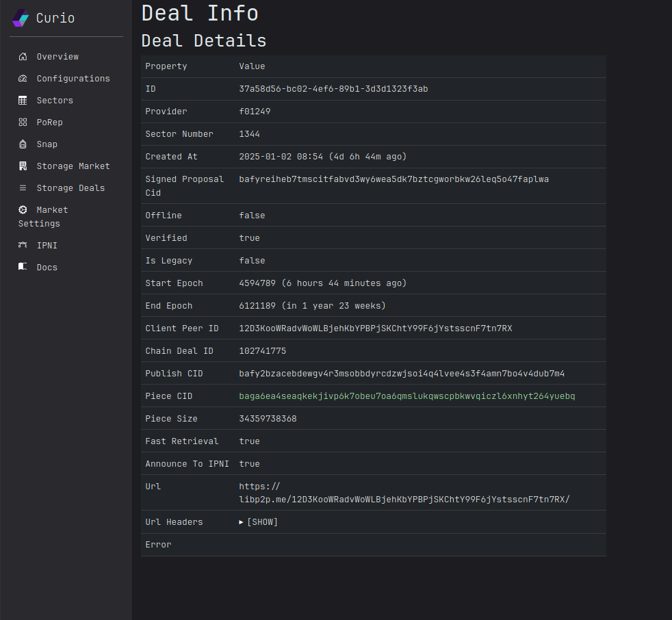Go to Storage Deals page
This screenshot has width=672, height=620.
[x=70, y=188]
